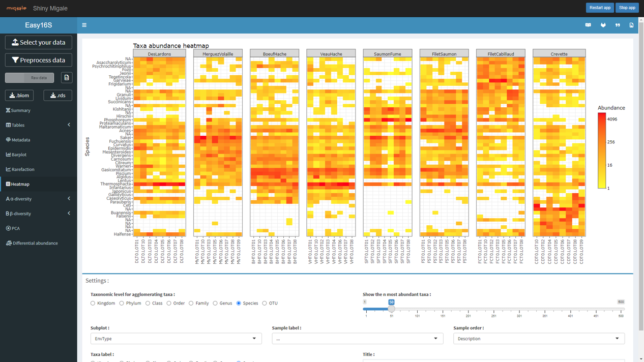Download data as .biom file
The height and width of the screenshot is (362, 644).
click(x=19, y=96)
